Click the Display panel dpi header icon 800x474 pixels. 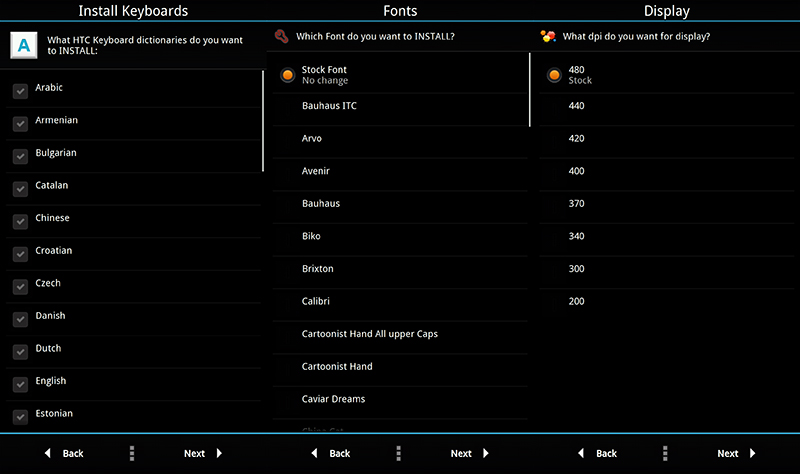[548, 36]
